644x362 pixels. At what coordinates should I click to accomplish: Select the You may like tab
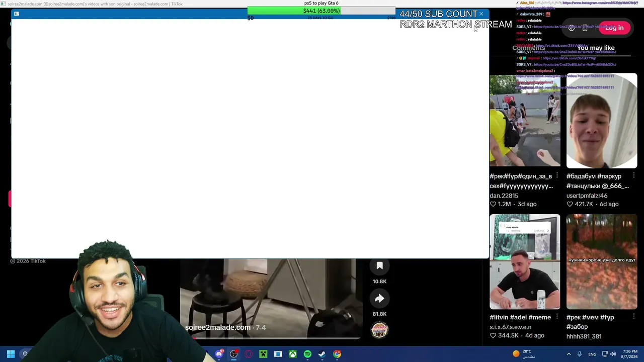pos(596,48)
